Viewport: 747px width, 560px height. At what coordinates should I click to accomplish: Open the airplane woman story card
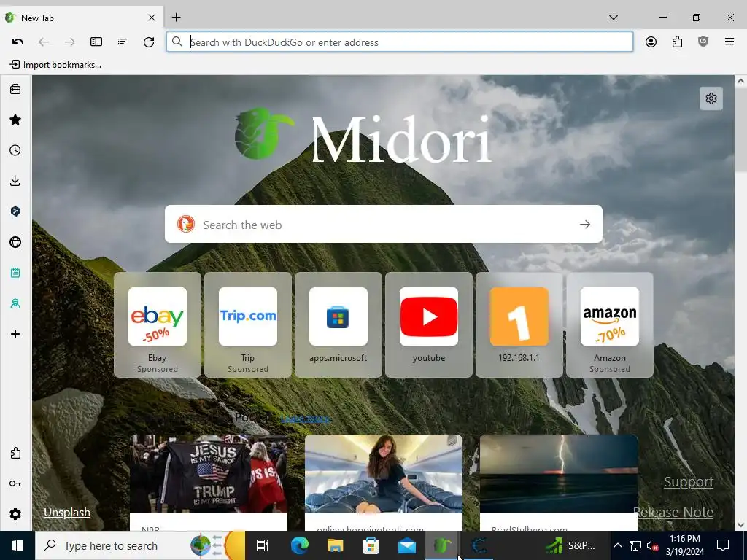pos(384,483)
